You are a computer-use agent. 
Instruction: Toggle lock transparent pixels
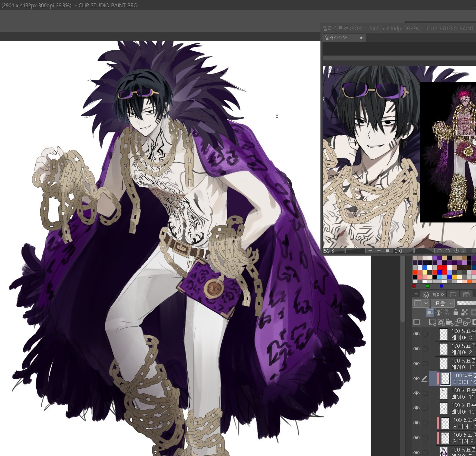click(x=464, y=313)
